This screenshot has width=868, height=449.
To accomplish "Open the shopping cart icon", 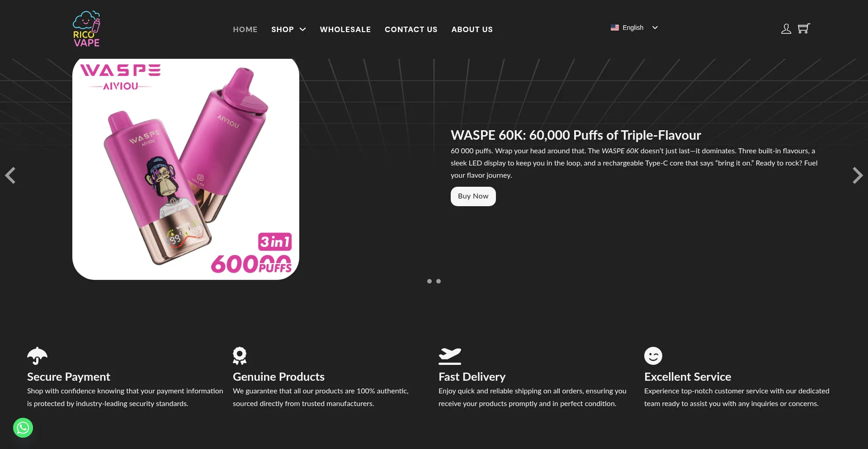I will pos(804,28).
